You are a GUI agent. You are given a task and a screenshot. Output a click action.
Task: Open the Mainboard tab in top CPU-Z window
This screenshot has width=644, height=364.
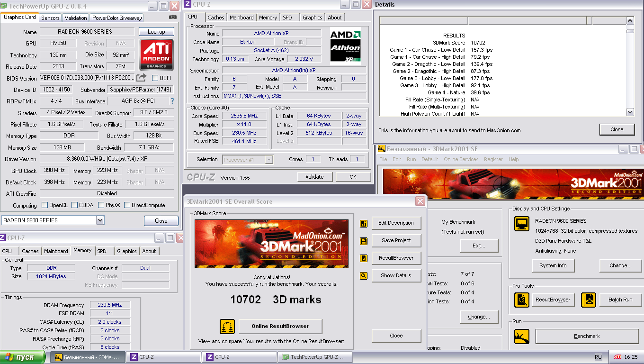tap(241, 18)
